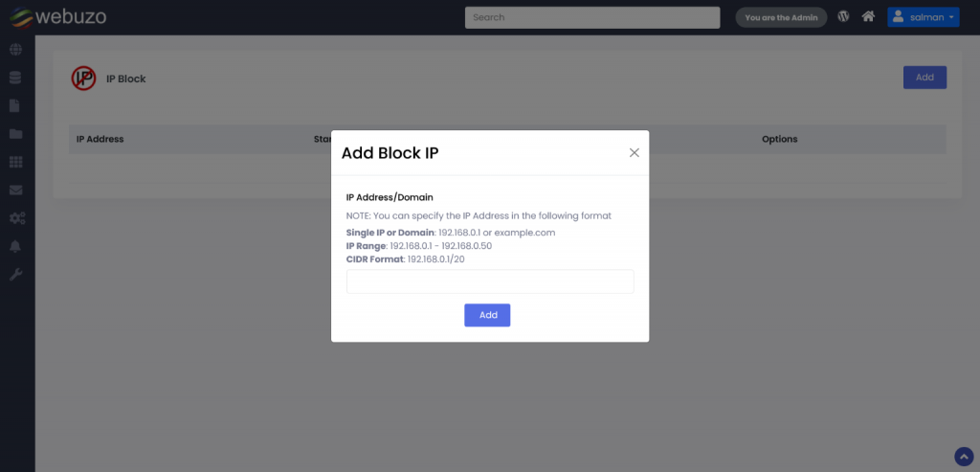Click the gears settings sidebar icon

[16, 218]
